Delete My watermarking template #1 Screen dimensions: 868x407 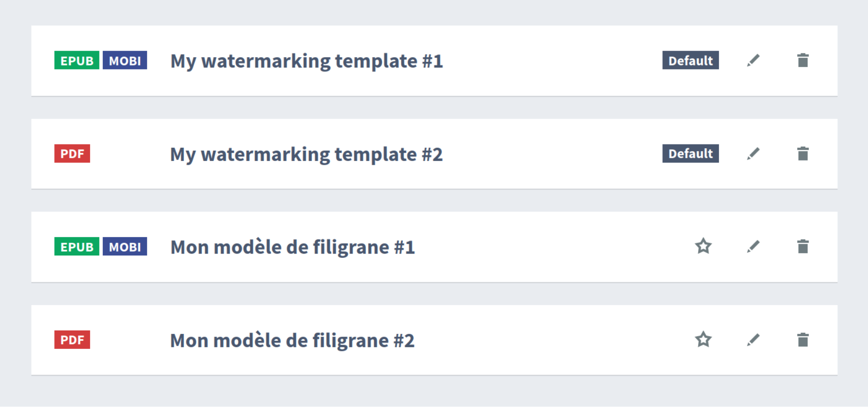tap(803, 60)
